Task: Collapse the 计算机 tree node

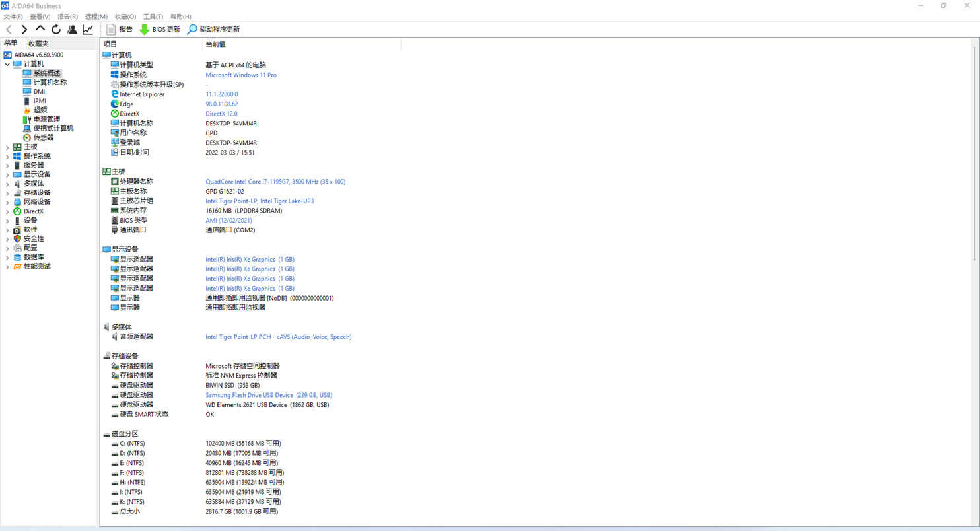Action: click(x=7, y=64)
